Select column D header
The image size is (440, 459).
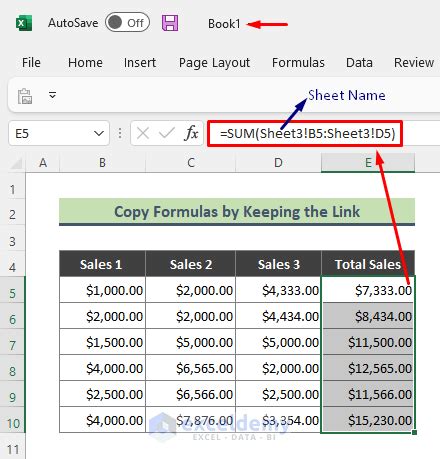click(x=278, y=163)
